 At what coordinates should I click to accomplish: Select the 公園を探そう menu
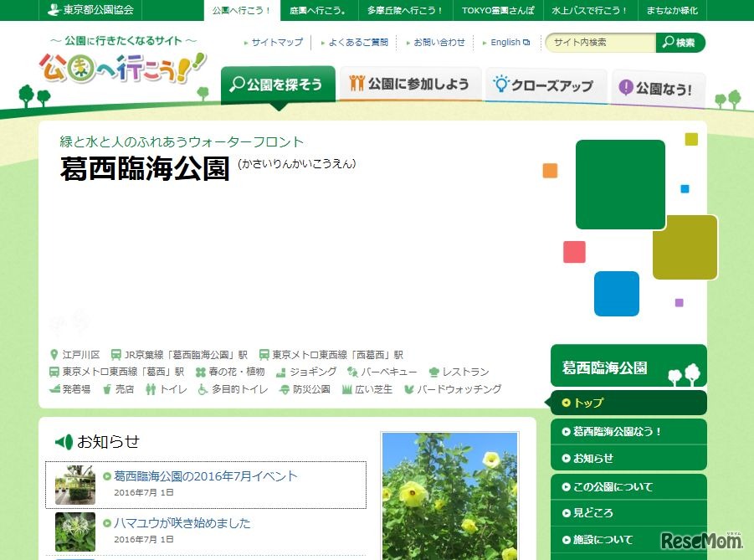click(x=278, y=85)
